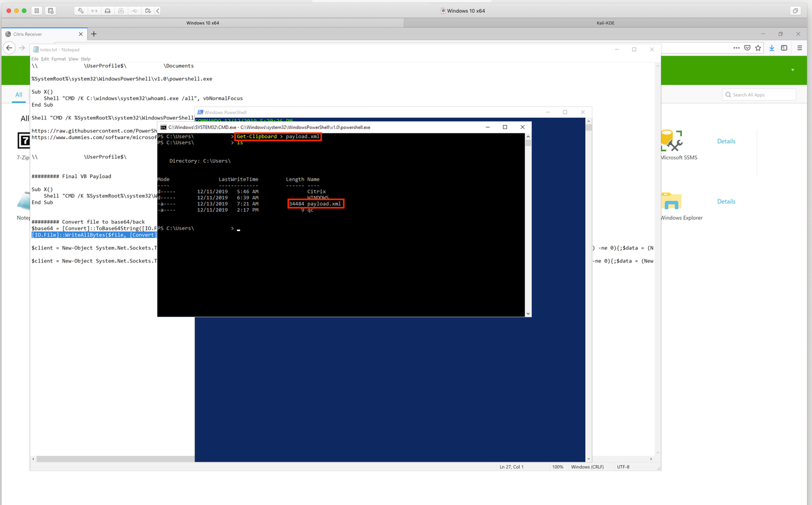
Task: Click the Pocket save icon
Action: [x=747, y=48]
